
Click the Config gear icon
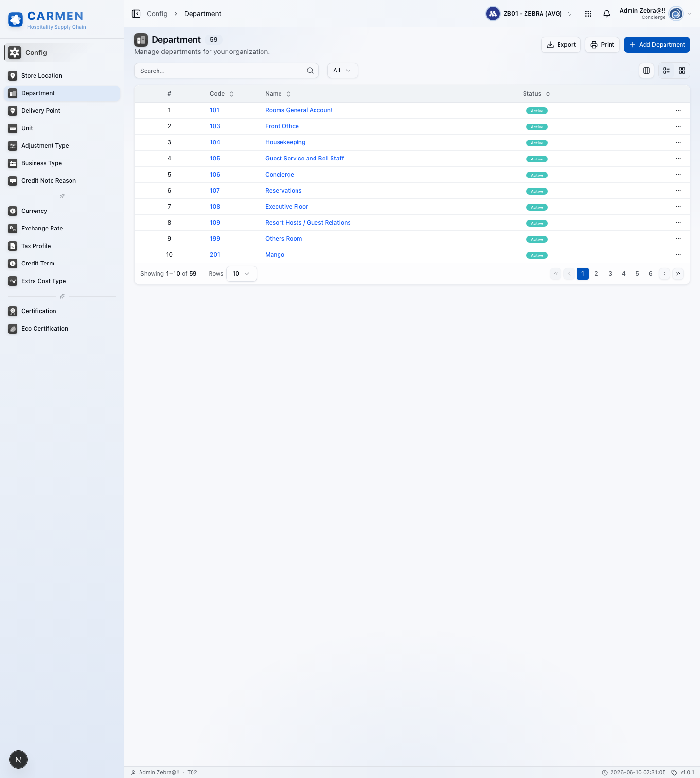tap(15, 53)
